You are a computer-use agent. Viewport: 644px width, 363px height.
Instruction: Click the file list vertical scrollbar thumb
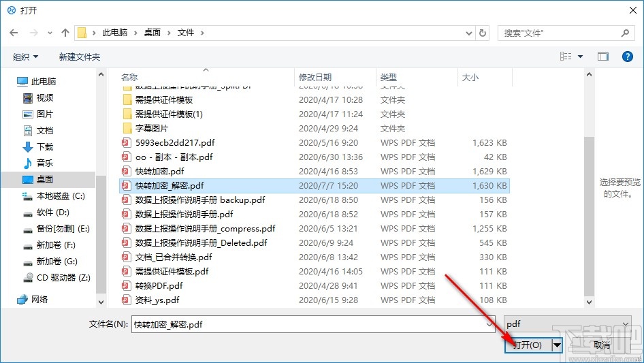[x=589, y=217]
